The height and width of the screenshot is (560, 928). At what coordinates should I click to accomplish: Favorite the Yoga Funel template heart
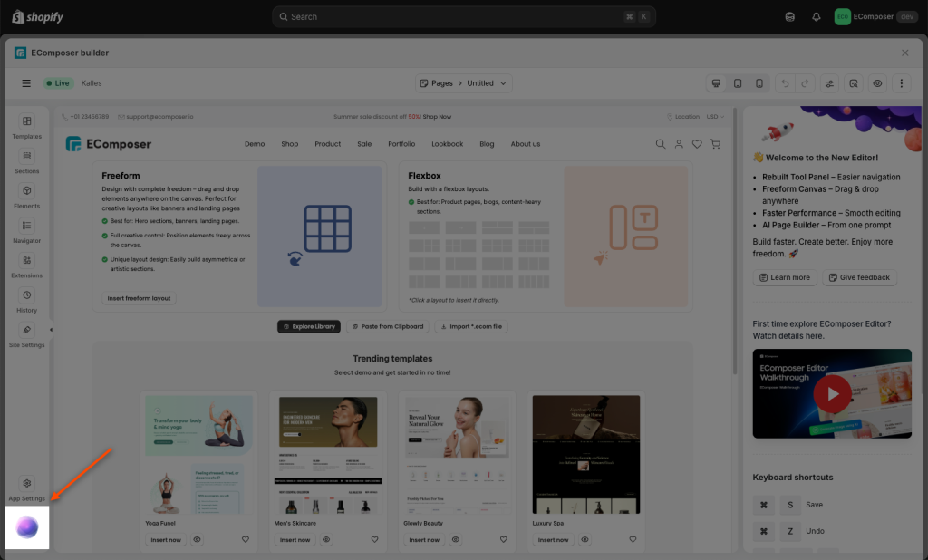coord(246,540)
